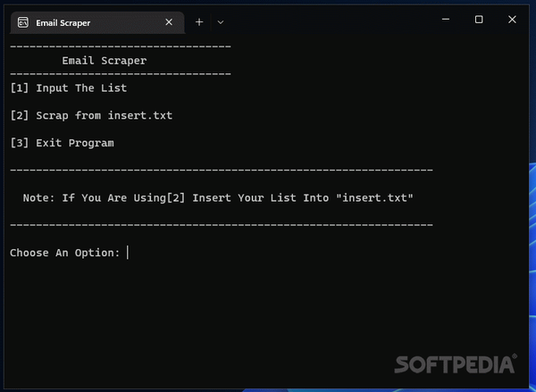Click the "[1] Input The List" line
The height and width of the screenshot is (392, 536).
coord(69,88)
